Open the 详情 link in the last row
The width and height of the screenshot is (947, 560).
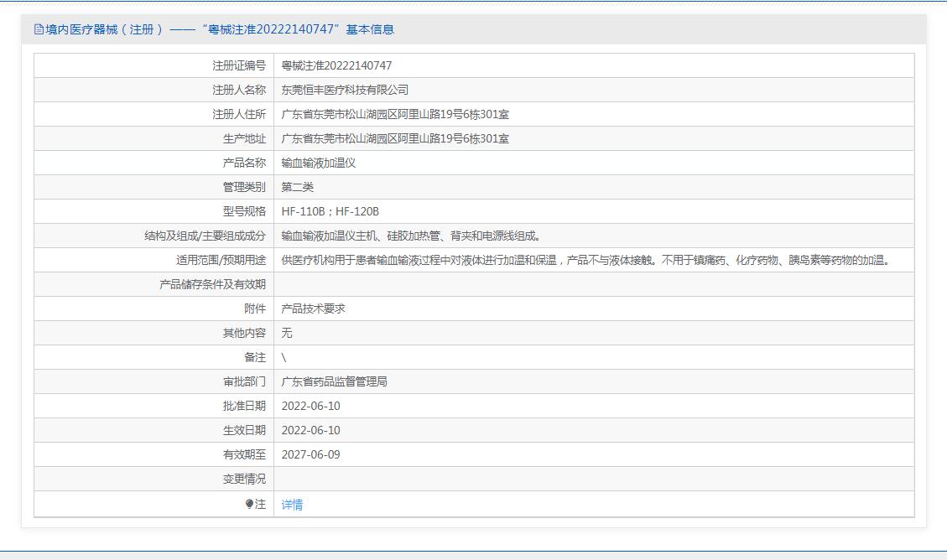pos(292,505)
